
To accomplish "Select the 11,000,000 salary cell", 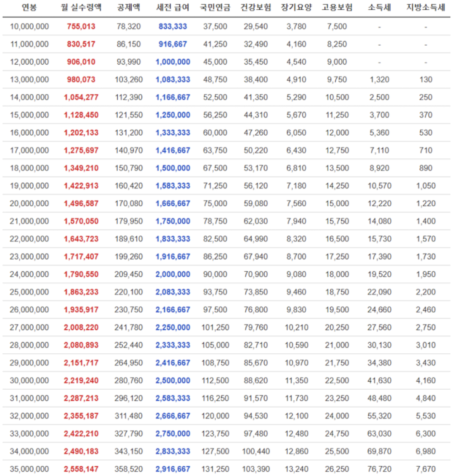I will tap(29, 44).
